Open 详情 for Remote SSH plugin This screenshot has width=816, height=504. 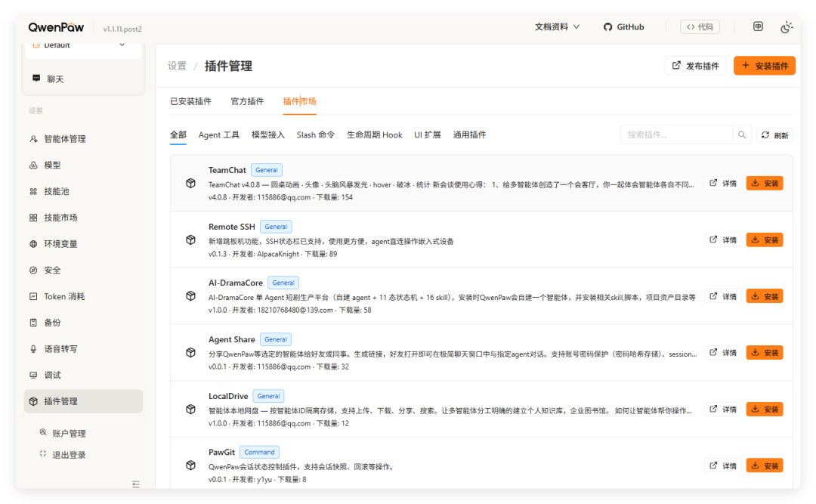[x=723, y=240]
